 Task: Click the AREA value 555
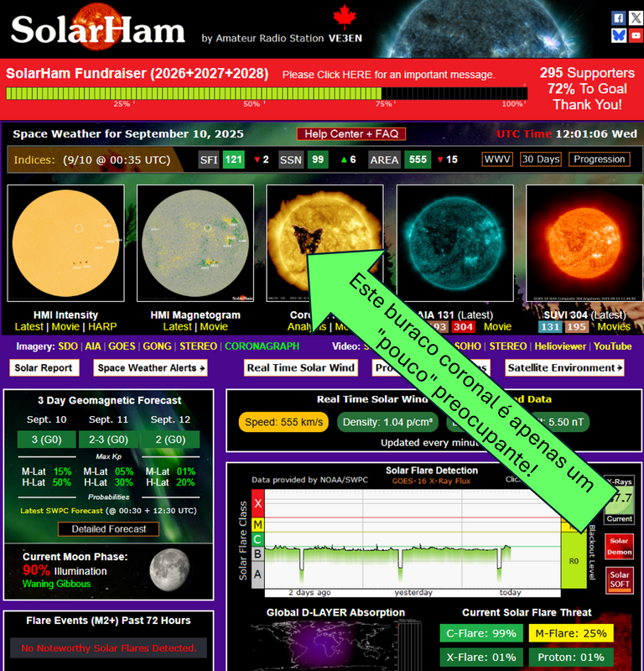click(418, 159)
